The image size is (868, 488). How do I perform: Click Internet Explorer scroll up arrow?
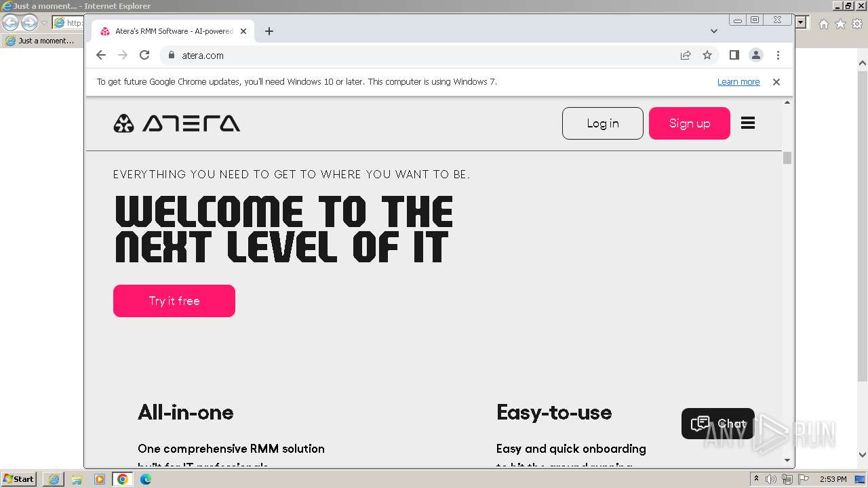click(863, 64)
